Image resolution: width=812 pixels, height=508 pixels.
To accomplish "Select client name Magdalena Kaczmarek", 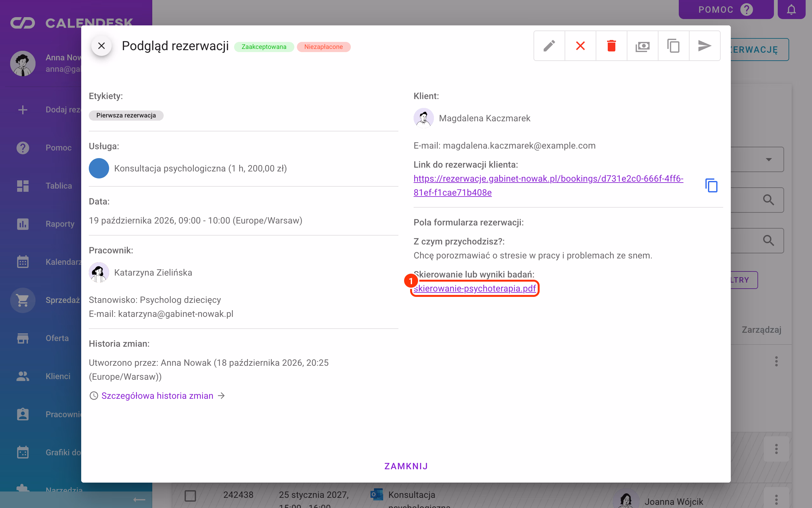I will (485, 118).
